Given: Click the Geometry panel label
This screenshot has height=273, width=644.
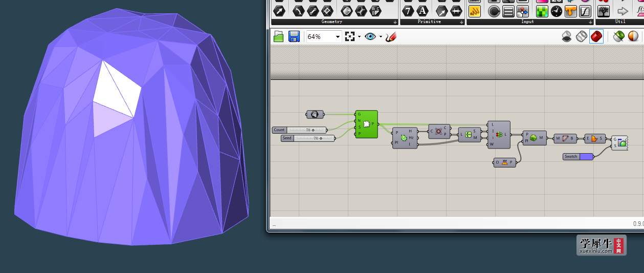Looking at the screenshot, I should [331, 22].
